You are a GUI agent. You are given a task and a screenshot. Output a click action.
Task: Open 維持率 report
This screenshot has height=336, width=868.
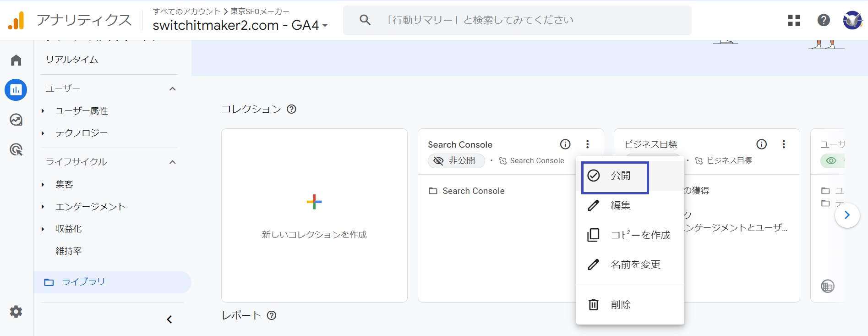coord(69,251)
